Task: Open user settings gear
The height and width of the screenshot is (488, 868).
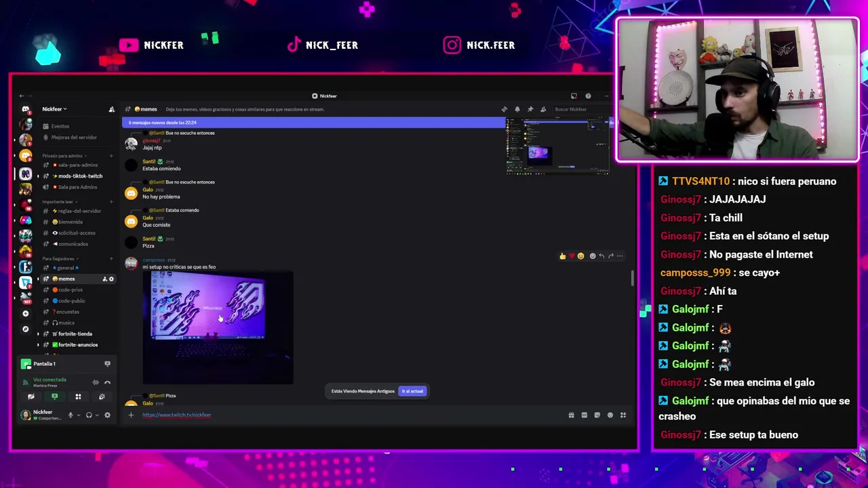Action: coord(107,415)
